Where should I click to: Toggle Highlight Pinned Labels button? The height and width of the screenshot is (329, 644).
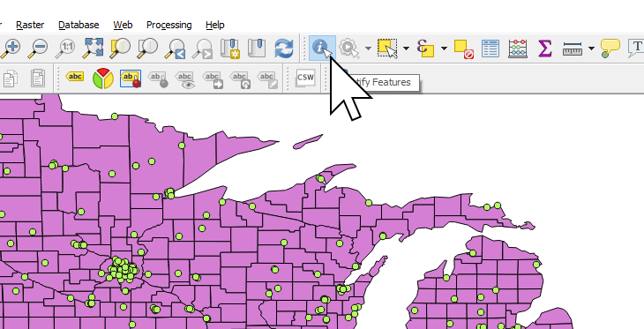point(131,79)
